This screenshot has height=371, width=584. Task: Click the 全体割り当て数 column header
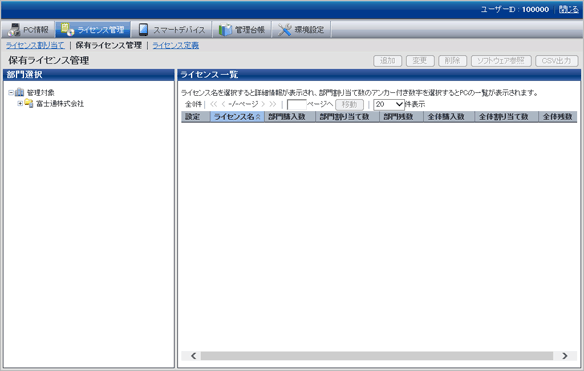[x=507, y=117]
